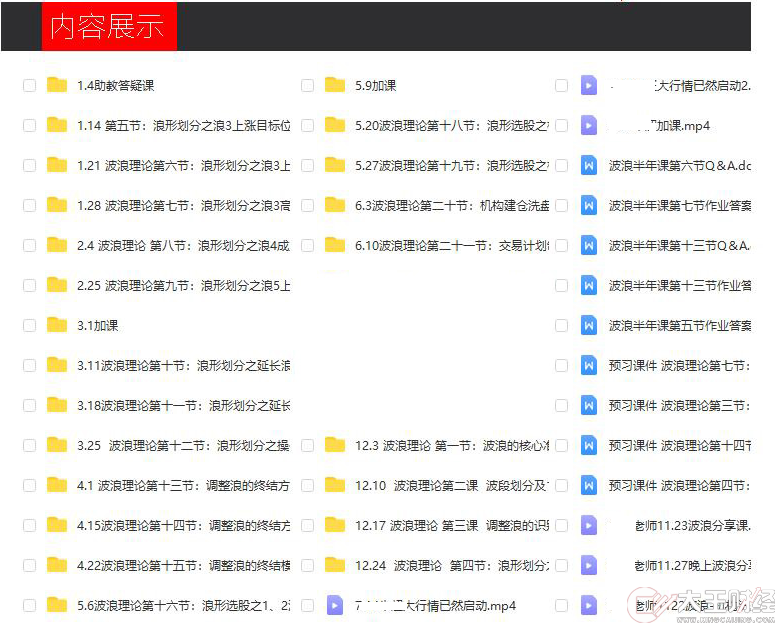Click folder icon beside 6.3波浪理论第二十节

(335, 205)
